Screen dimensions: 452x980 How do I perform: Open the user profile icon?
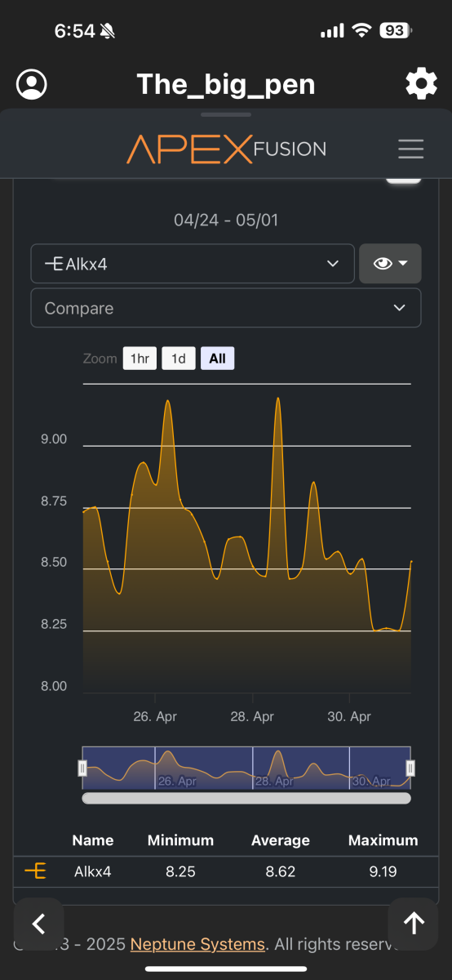pos(32,84)
